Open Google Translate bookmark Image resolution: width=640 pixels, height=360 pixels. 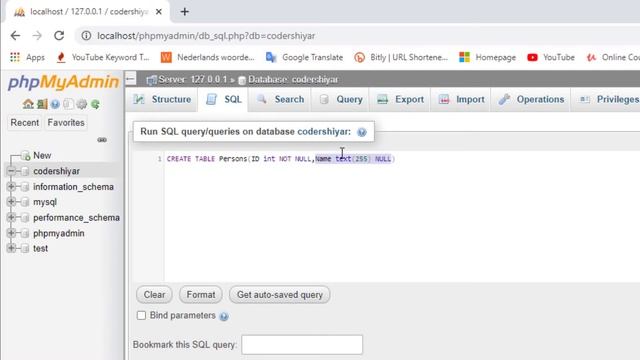(x=304, y=58)
